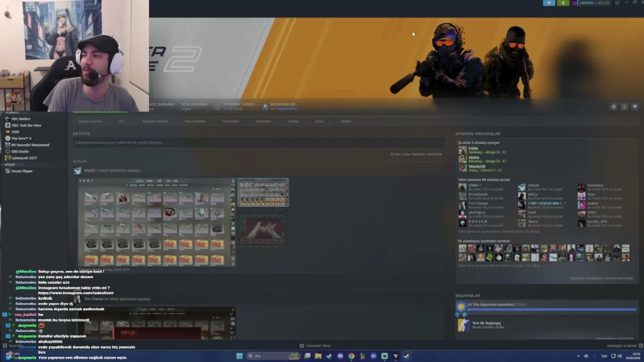The image size is (644, 362).
Task: Open Atoski's large shared screenshot thumbnail
Action: pos(156,222)
